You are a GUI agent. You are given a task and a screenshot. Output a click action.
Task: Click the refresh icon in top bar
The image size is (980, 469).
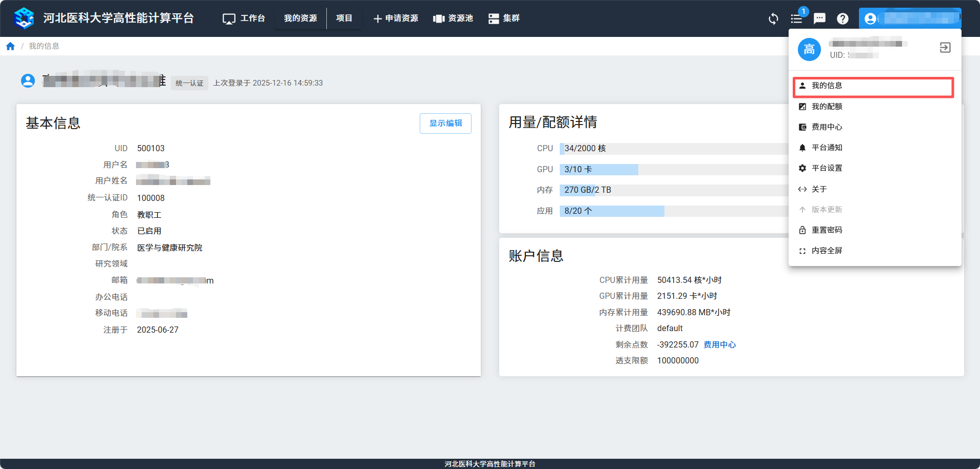click(773, 19)
